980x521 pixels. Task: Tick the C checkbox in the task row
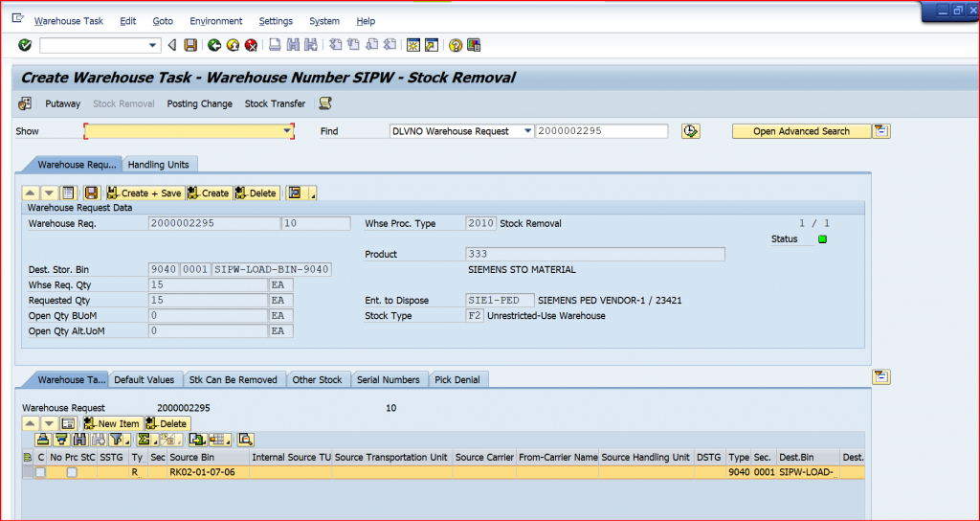40,473
